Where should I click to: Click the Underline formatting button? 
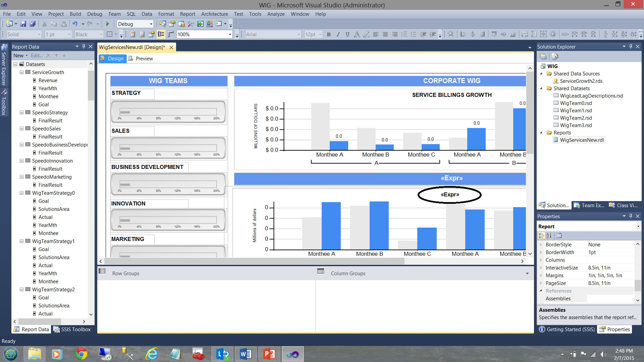(347, 34)
